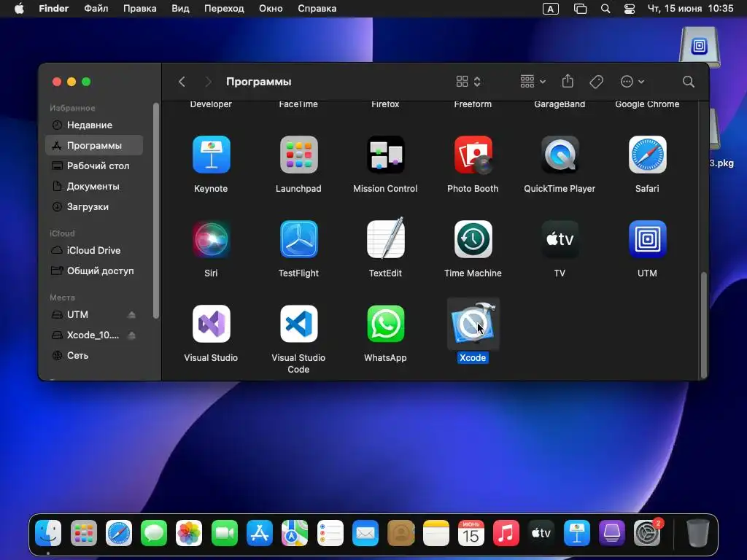The width and height of the screenshot is (747, 560).
Task: Click the sidebar vertical scrollbar
Action: [156, 211]
